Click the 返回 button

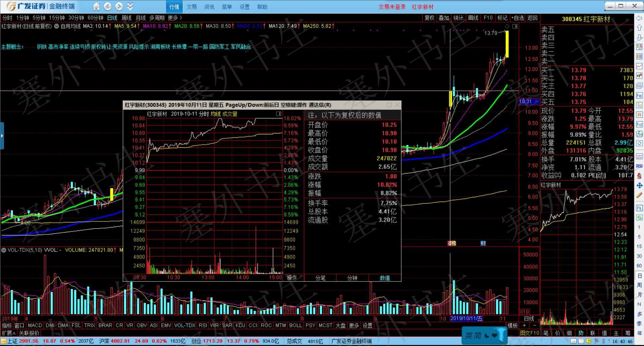click(x=532, y=18)
